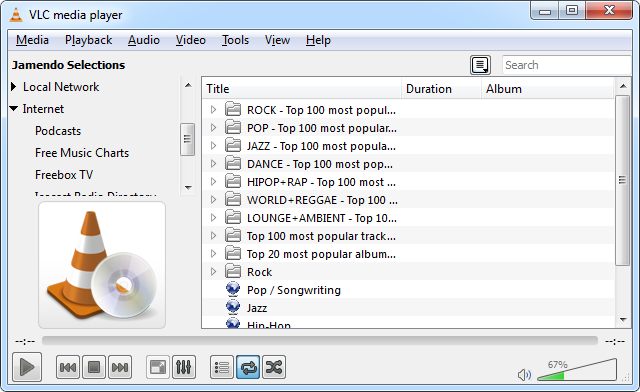Expand Top 20 most popular albums folder
Screen dimensions: 640x392
pos(213,253)
